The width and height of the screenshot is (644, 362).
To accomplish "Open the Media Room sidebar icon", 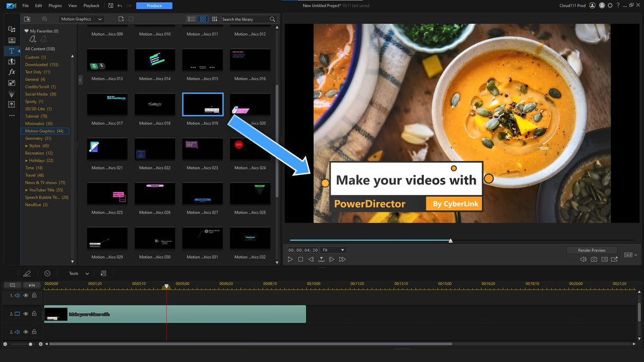I will pyautogui.click(x=12, y=30).
